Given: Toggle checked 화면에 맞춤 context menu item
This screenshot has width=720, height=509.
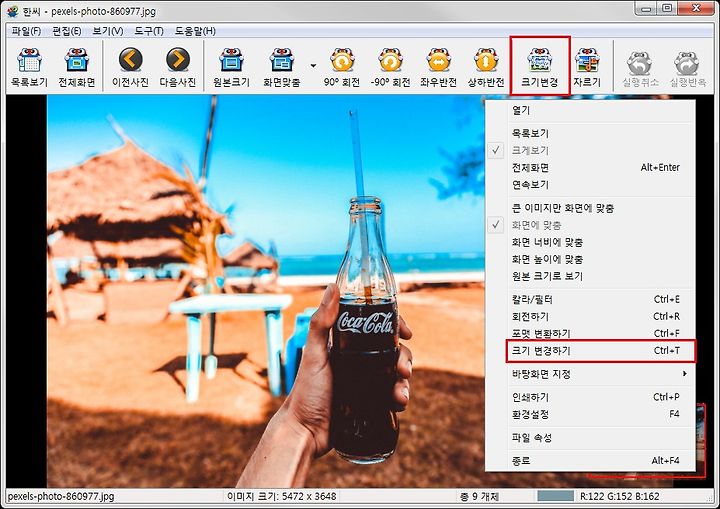Looking at the screenshot, I should (590, 225).
